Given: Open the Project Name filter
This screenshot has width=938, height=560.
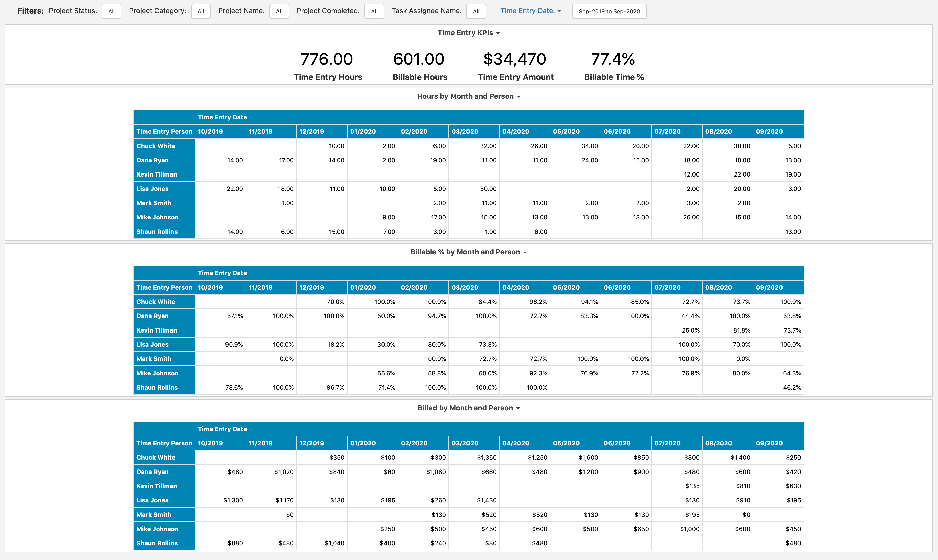Looking at the screenshot, I should 279,11.
